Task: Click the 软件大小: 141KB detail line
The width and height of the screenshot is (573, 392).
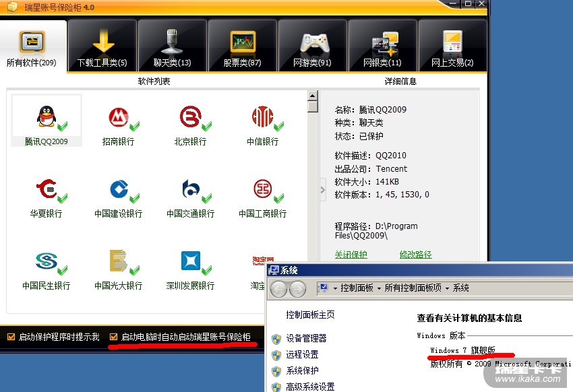Action: 367,182
